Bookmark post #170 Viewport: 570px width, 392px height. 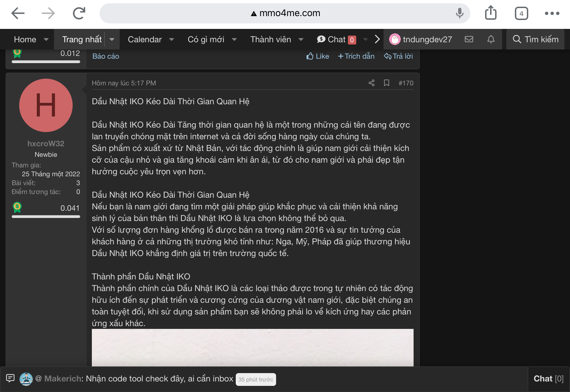tap(387, 83)
